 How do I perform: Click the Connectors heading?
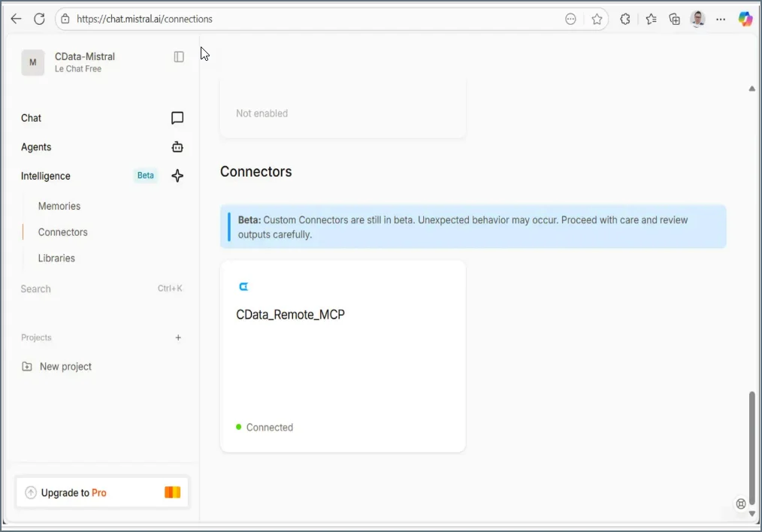(256, 171)
